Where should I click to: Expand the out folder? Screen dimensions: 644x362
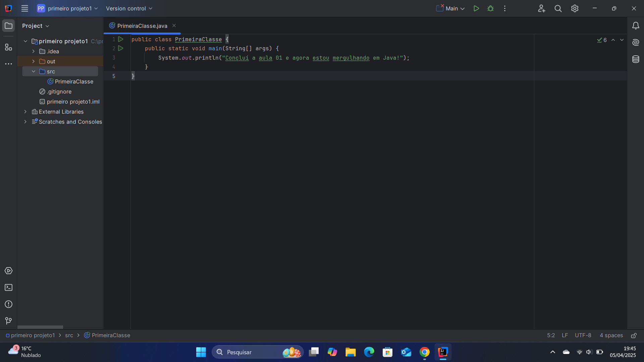pyautogui.click(x=34, y=61)
